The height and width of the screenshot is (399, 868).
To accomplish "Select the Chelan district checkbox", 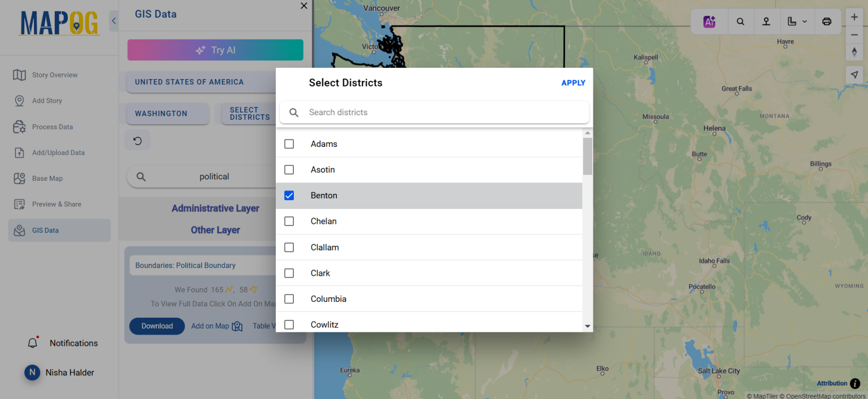I will click(289, 221).
